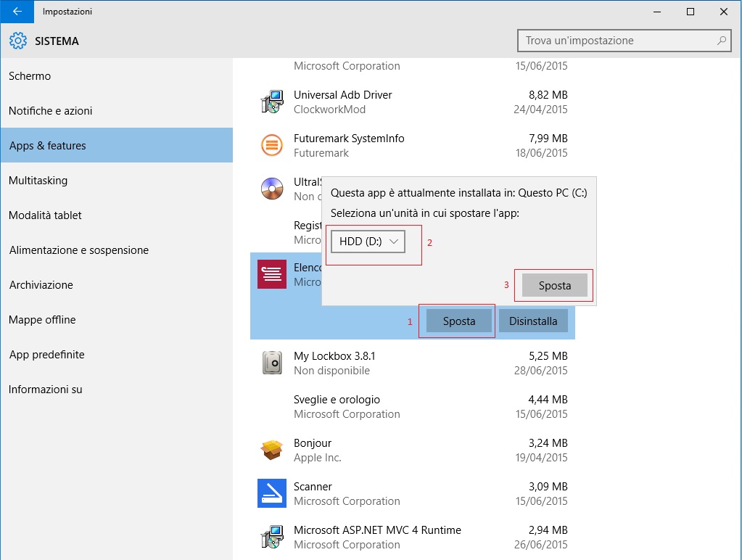Click the Trova un'impostazione search field

point(617,41)
